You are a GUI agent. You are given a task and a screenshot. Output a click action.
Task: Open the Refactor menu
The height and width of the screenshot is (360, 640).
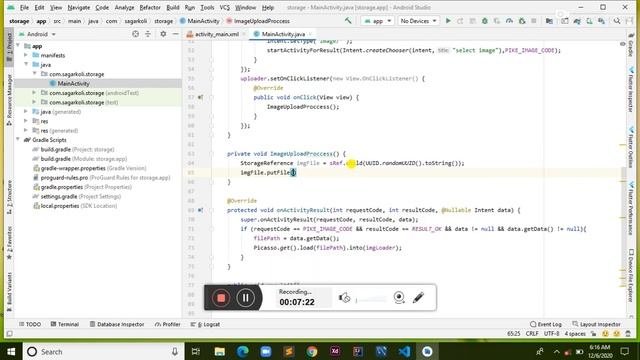150,7
